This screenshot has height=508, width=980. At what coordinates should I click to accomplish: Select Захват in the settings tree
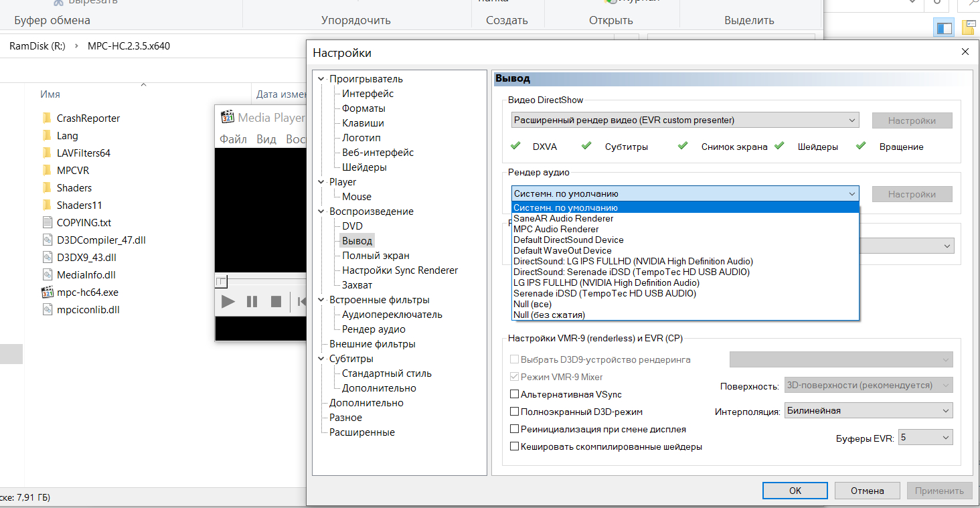[357, 285]
